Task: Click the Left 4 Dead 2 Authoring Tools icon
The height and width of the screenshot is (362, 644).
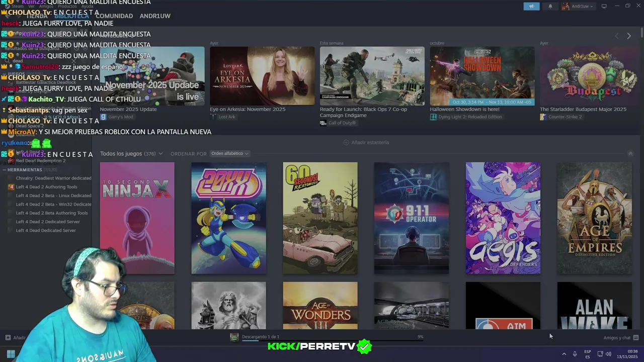Action: click(11, 187)
